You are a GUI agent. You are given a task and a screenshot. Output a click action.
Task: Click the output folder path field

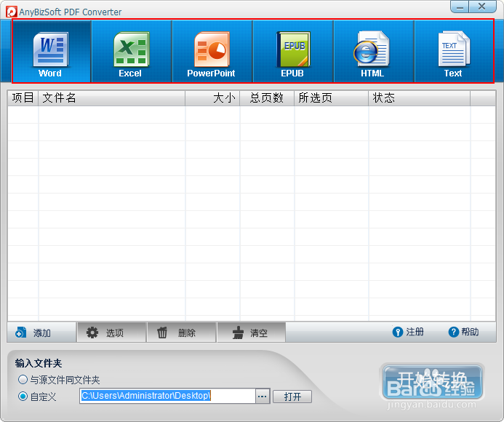coord(167,396)
